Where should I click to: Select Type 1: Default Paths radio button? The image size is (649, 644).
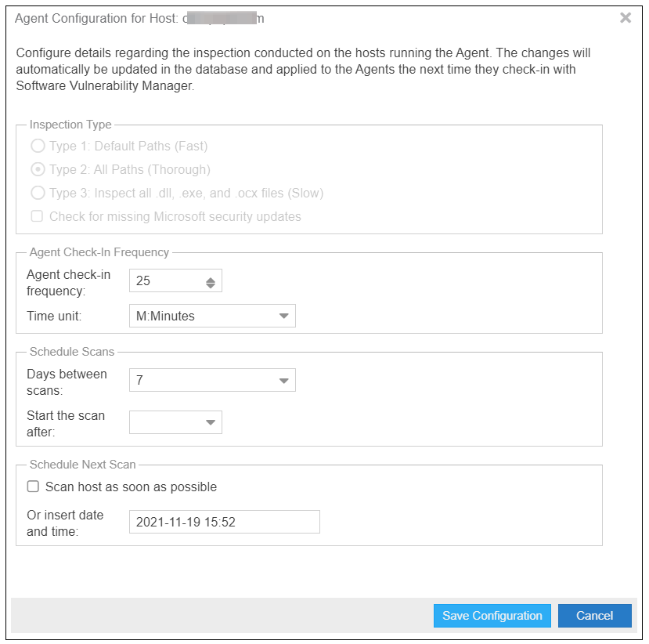pyautogui.click(x=37, y=146)
